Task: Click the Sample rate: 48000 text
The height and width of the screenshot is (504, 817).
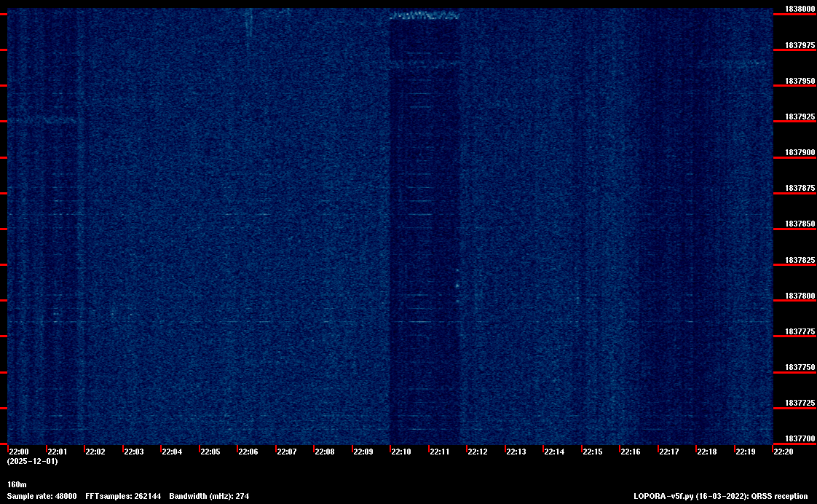Action: tap(42, 496)
